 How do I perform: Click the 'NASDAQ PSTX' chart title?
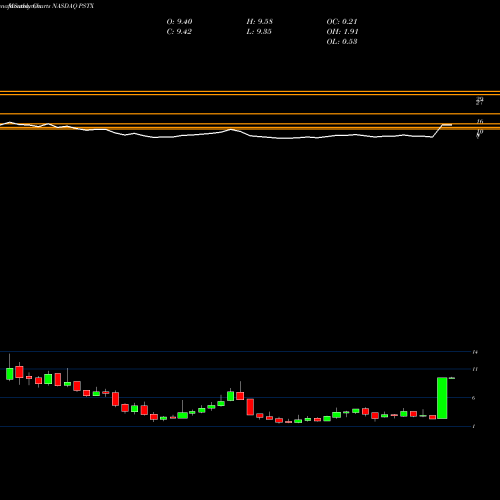click(x=73, y=6)
